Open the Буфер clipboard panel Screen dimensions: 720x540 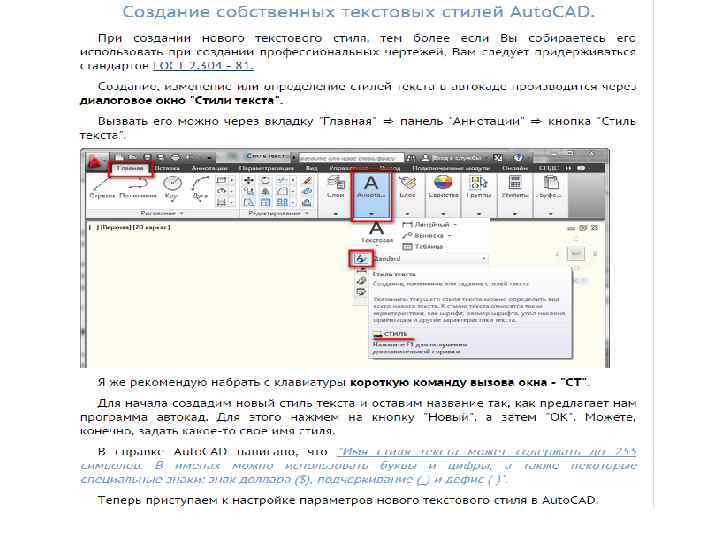[550, 187]
